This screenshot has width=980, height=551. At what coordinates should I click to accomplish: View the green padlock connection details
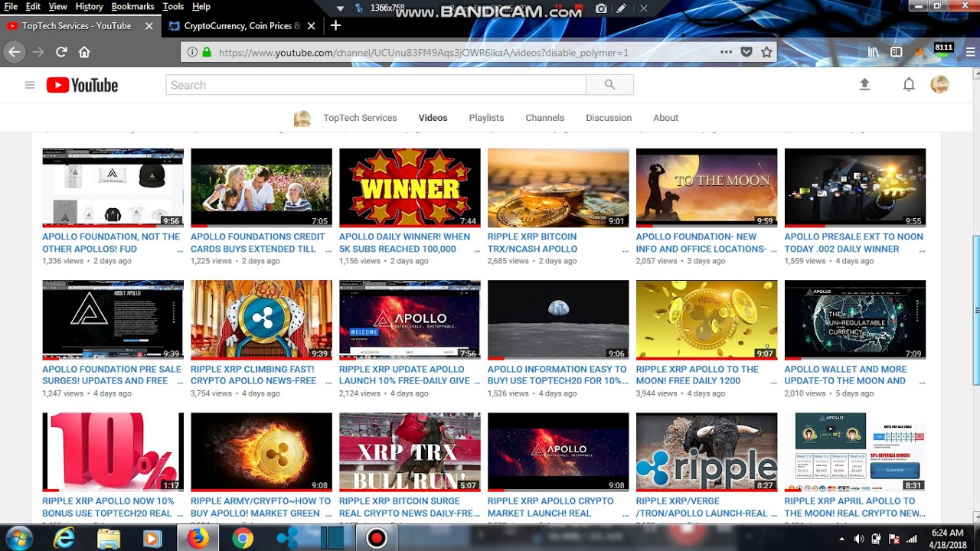[x=207, y=52]
